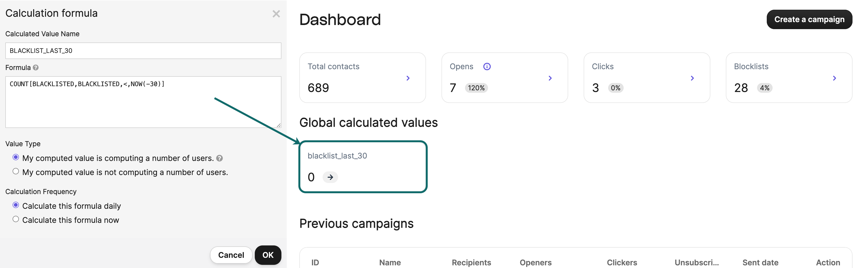Screen dimensions: 868x268
Task: Click the Sent date column header
Action: pyautogui.click(x=760, y=262)
